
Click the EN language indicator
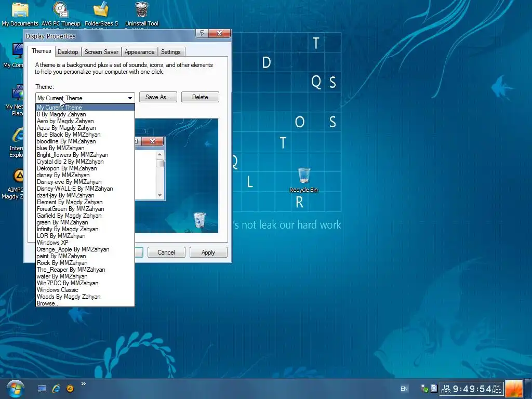click(x=404, y=389)
